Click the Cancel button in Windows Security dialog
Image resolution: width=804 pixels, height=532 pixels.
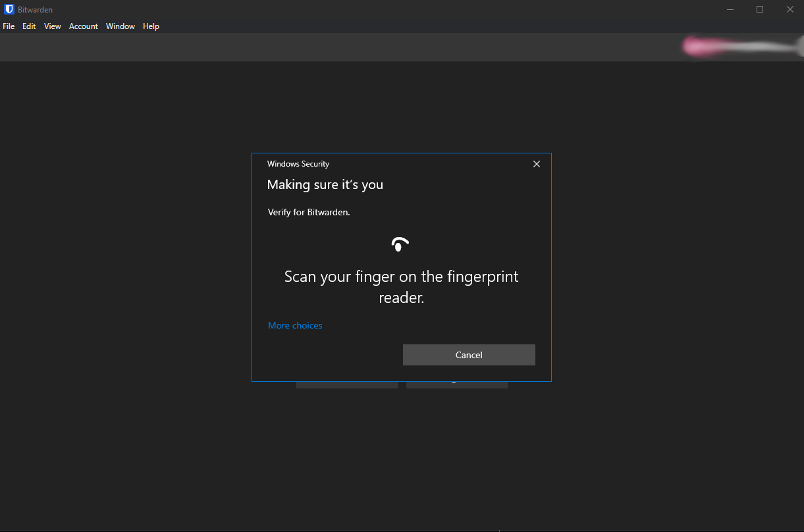pos(469,355)
